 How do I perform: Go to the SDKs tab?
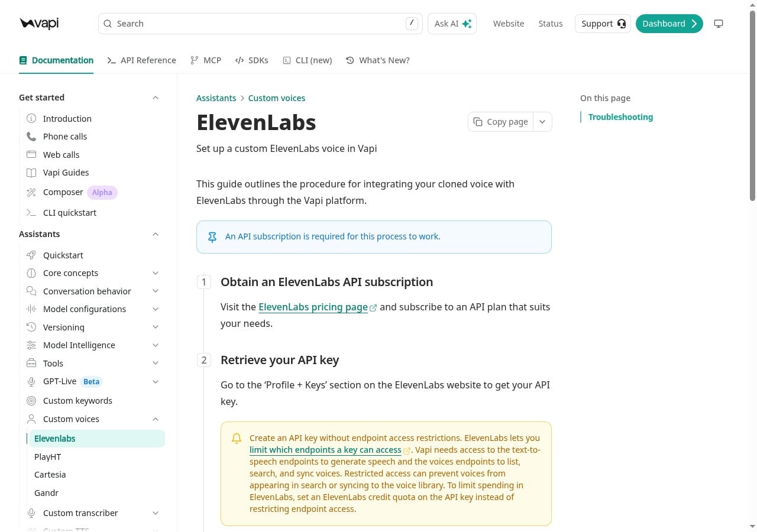pos(252,60)
